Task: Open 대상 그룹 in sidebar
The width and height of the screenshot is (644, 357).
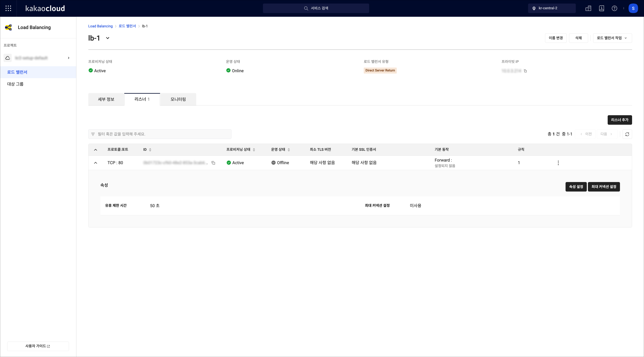Action: pyautogui.click(x=38, y=84)
